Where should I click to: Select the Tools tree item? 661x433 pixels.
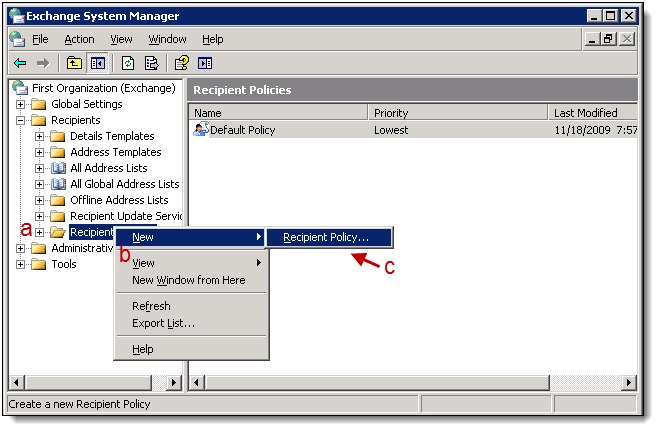tap(64, 264)
